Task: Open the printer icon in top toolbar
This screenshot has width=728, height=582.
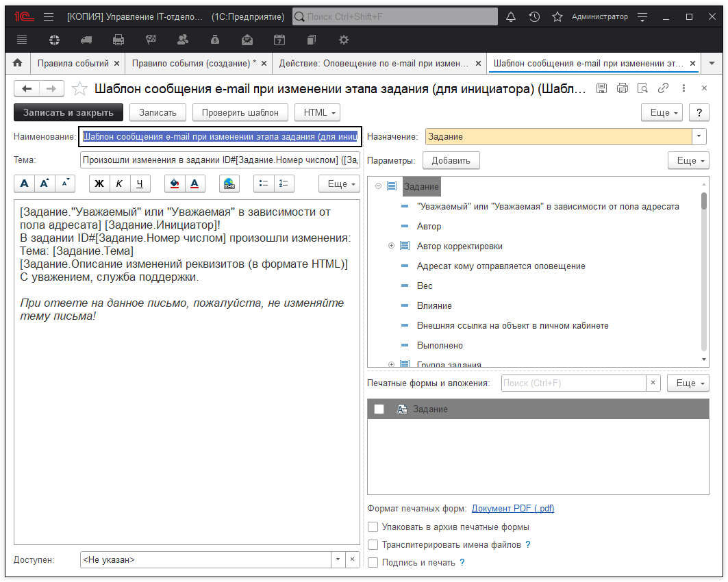Action: 118,40
